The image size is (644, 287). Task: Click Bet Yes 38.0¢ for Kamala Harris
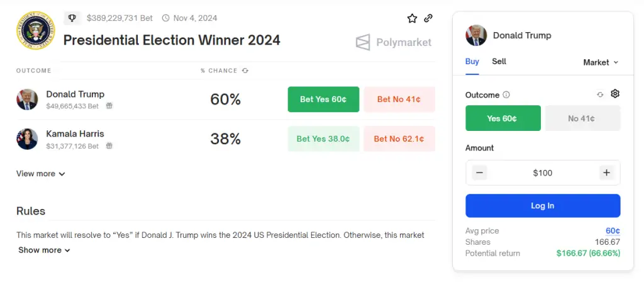click(x=323, y=139)
